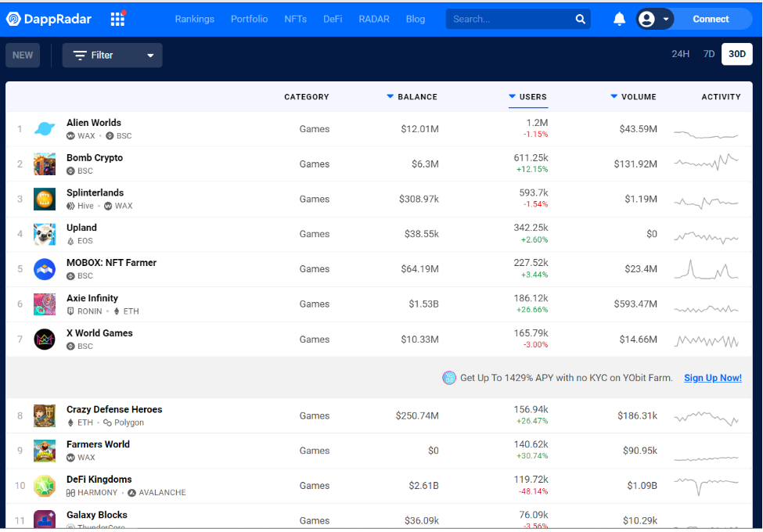This screenshot has height=532, width=763.
Task: Open the account dropdown arrow
Action: [666, 19]
